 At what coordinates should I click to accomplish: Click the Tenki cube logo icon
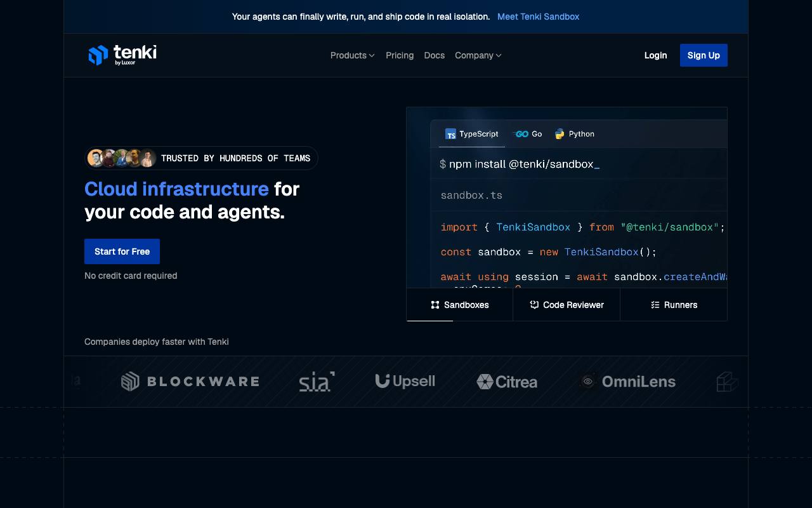pos(98,55)
